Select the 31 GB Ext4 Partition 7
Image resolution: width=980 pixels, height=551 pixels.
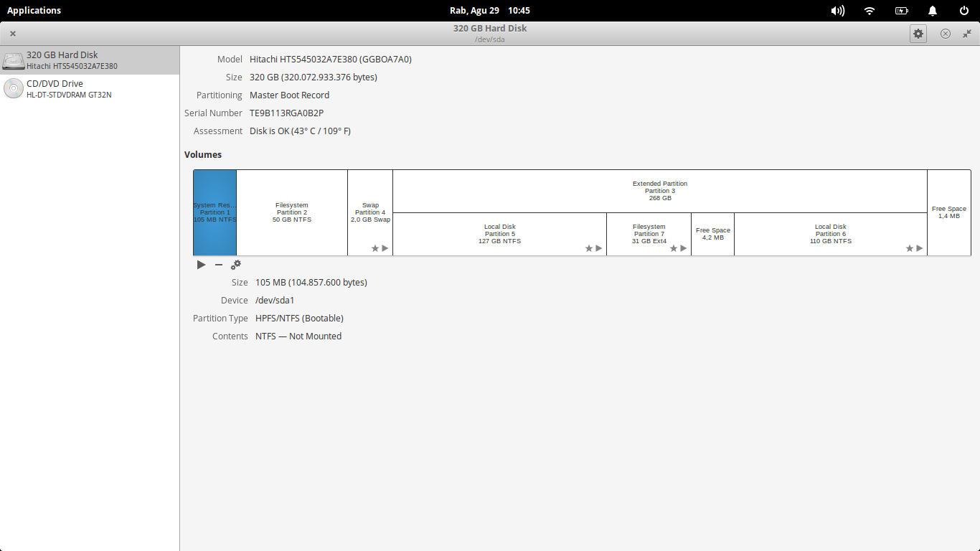pos(649,234)
